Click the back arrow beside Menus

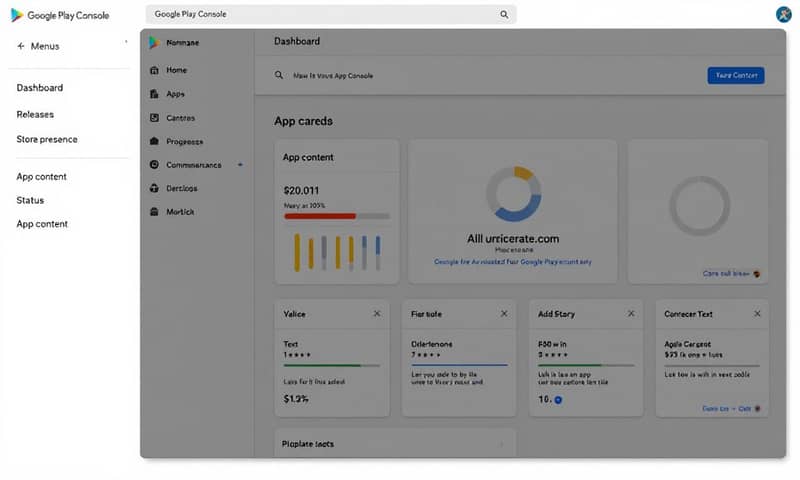coord(21,46)
